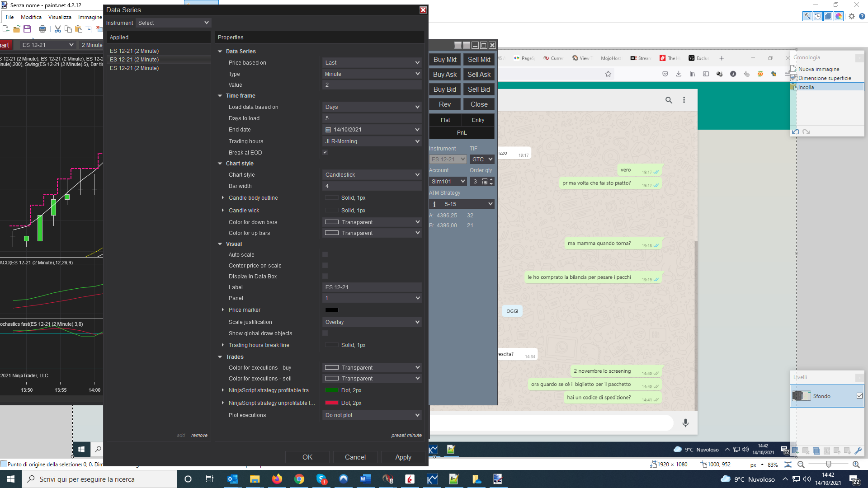The width and height of the screenshot is (868, 488).
Task: Collapse the Time frame section
Action: (220, 96)
